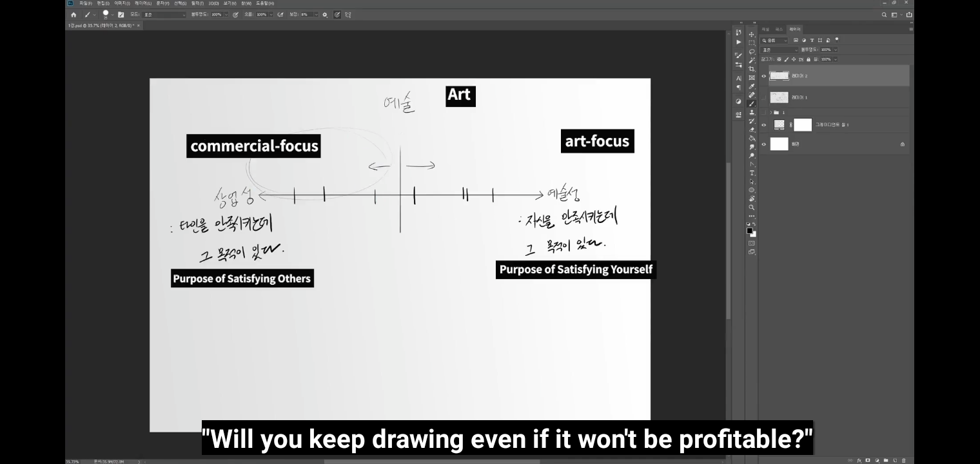Open the Paragraph panel icon
The width and height of the screenshot is (980, 464).
(x=739, y=88)
